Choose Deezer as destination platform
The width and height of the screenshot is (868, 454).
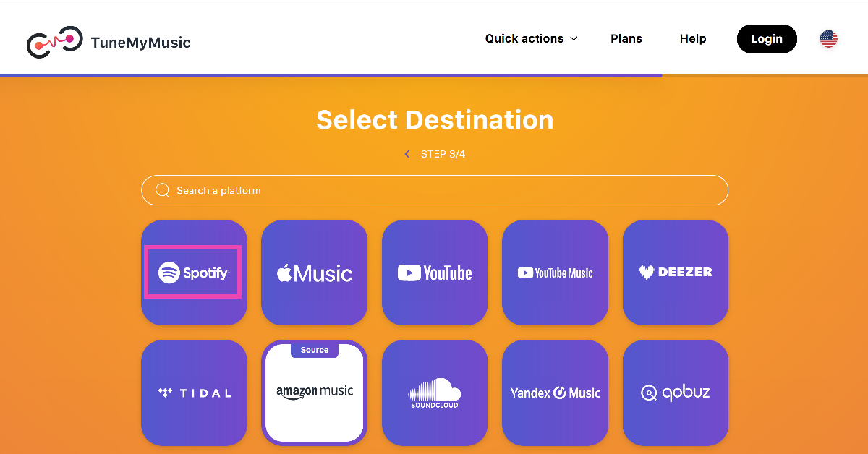pyautogui.click(x=676, y=273)
